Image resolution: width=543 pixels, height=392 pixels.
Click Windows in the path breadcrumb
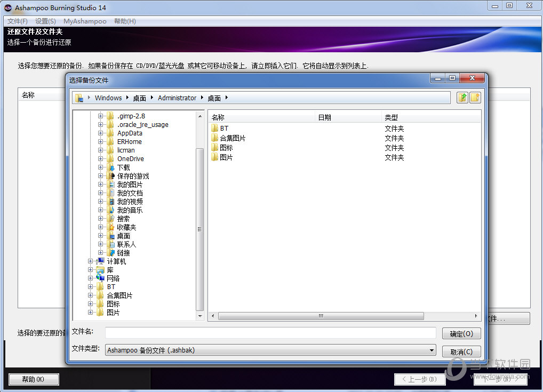pyautogui.click(x=108, y=98)
